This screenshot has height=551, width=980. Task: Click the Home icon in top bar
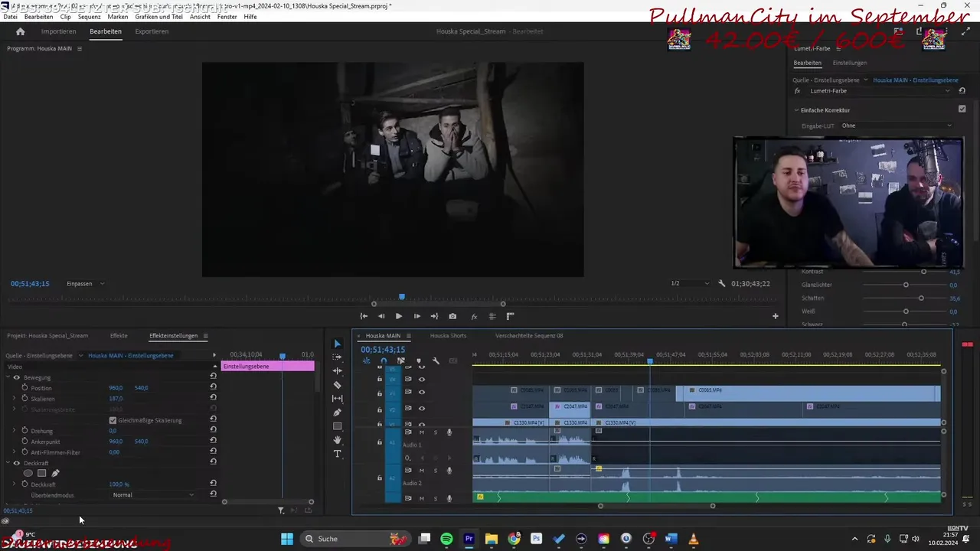click(x=21, y=31)
